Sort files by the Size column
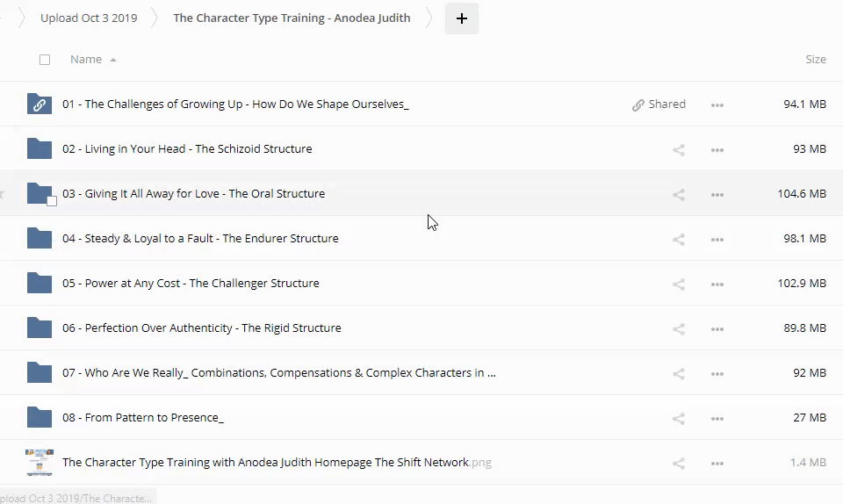 815,60
